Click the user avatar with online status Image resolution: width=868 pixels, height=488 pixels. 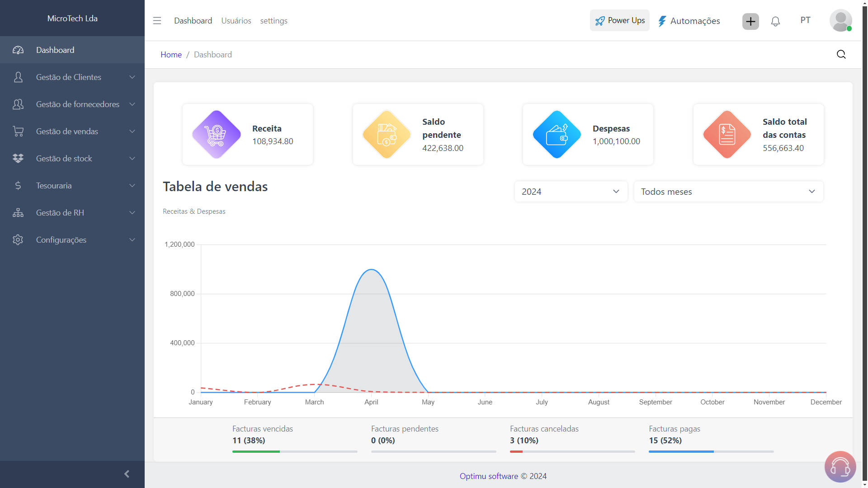pos(840,20)
